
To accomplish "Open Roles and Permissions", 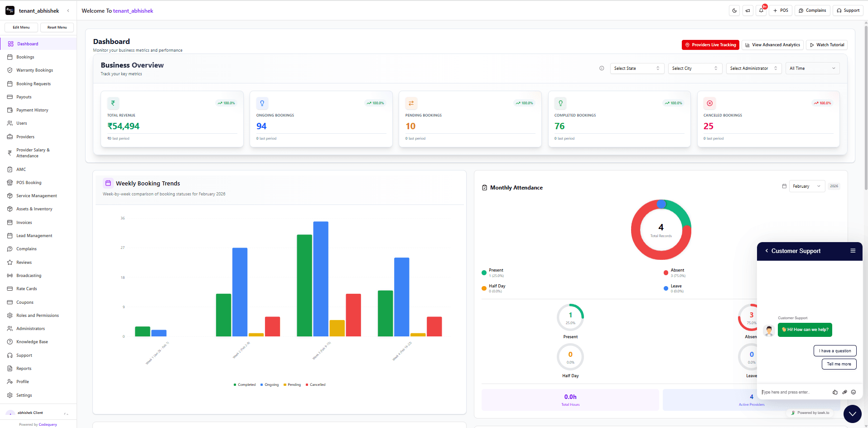I will 37,315.
